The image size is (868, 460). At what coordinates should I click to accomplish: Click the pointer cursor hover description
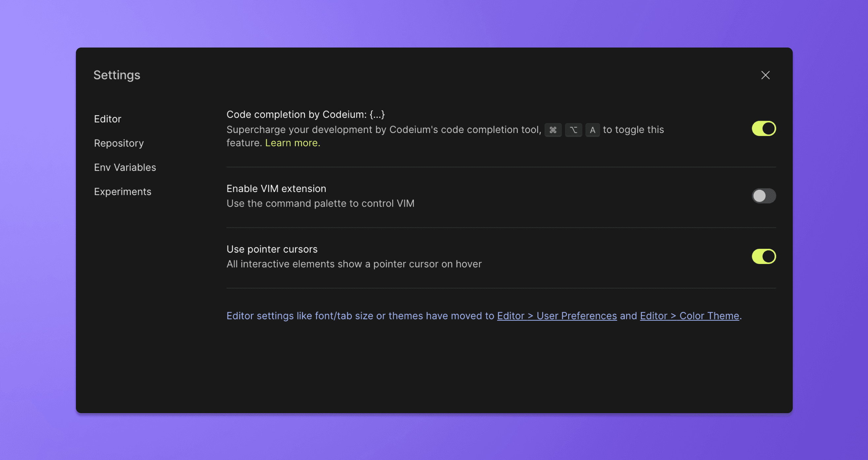(x=354, y=264)
